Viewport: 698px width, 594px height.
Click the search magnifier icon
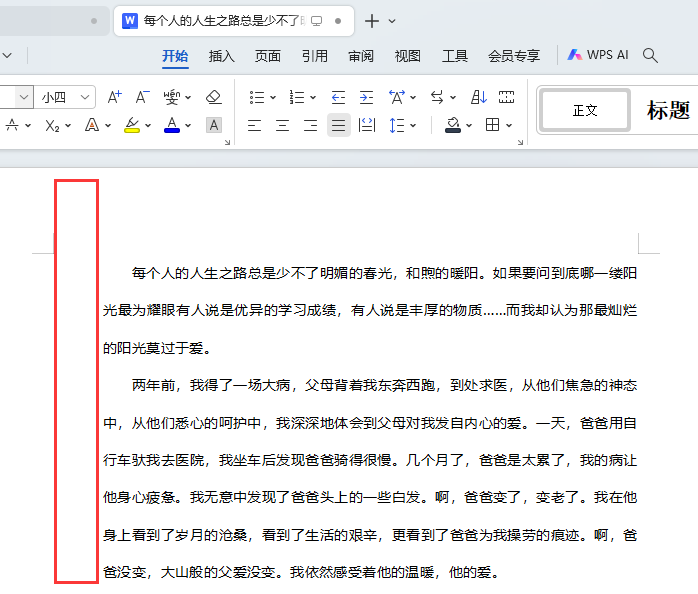point(650,55)
